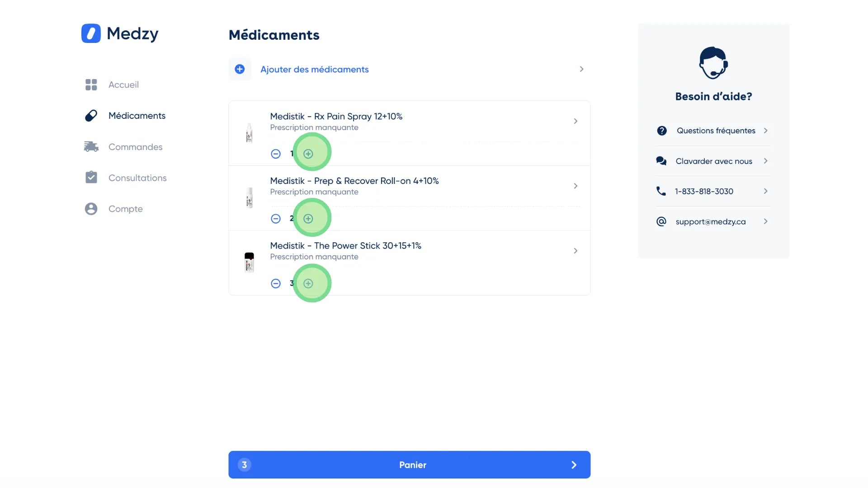
Task: Click the Prep & Recover Roll-on thumbnail
Action: [x=249, y=198]
